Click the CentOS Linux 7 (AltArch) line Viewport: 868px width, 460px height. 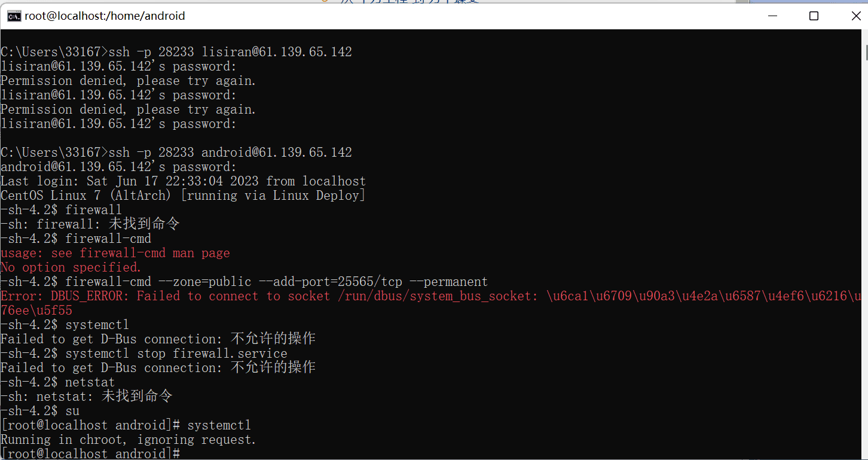pos(183,196)
